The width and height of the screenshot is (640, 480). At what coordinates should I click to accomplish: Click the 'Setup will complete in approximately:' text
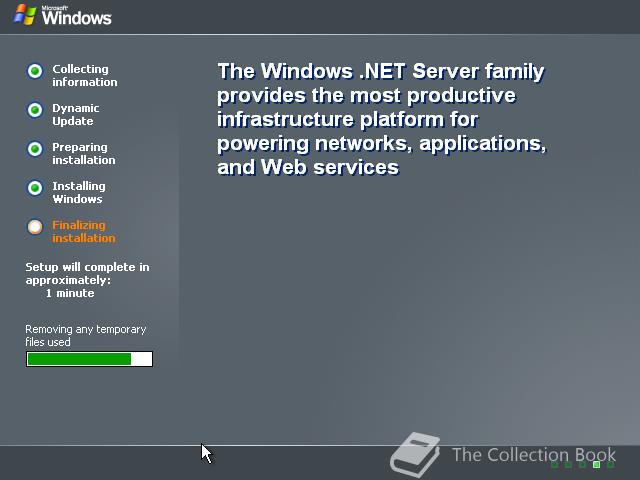87,273
